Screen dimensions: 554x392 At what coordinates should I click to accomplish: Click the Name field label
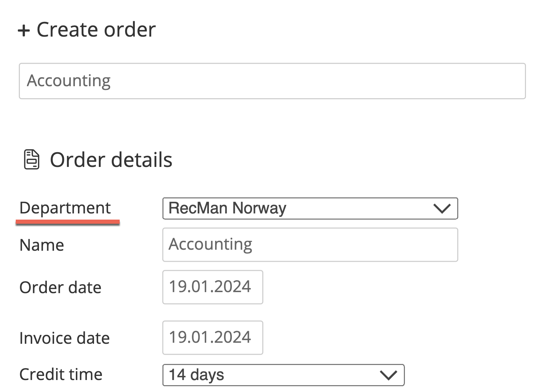[42, 245]
